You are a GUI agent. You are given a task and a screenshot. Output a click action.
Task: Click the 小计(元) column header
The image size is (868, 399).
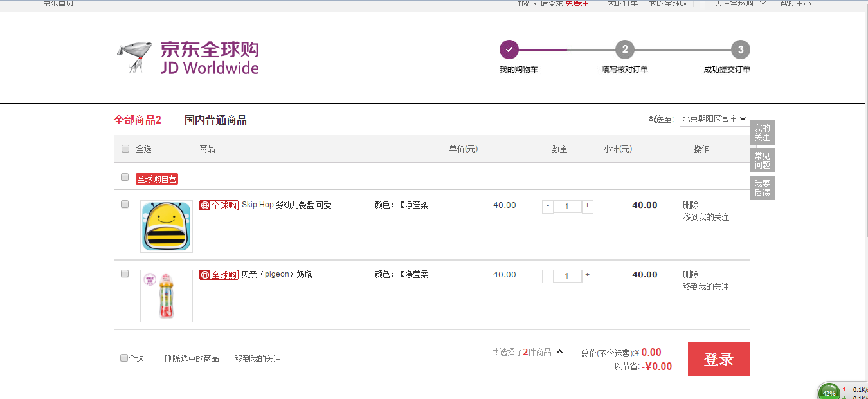coord(618,149)
